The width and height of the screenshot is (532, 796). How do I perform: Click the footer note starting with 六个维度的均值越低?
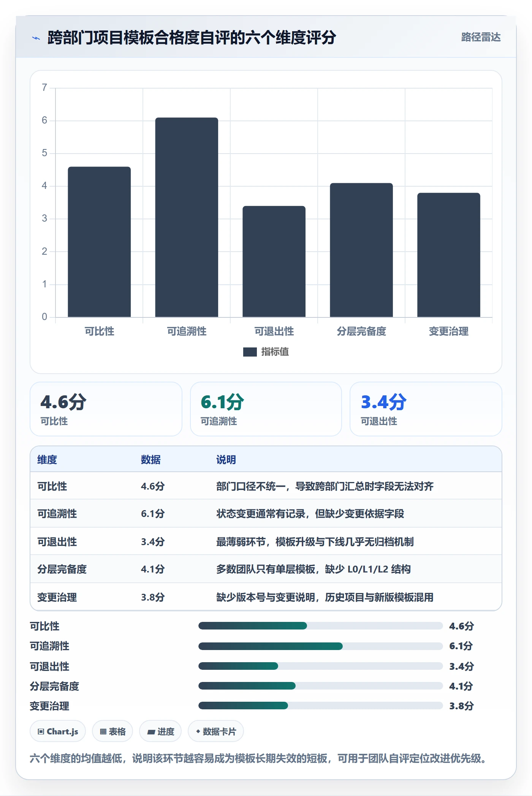click(x=258, y=758)
